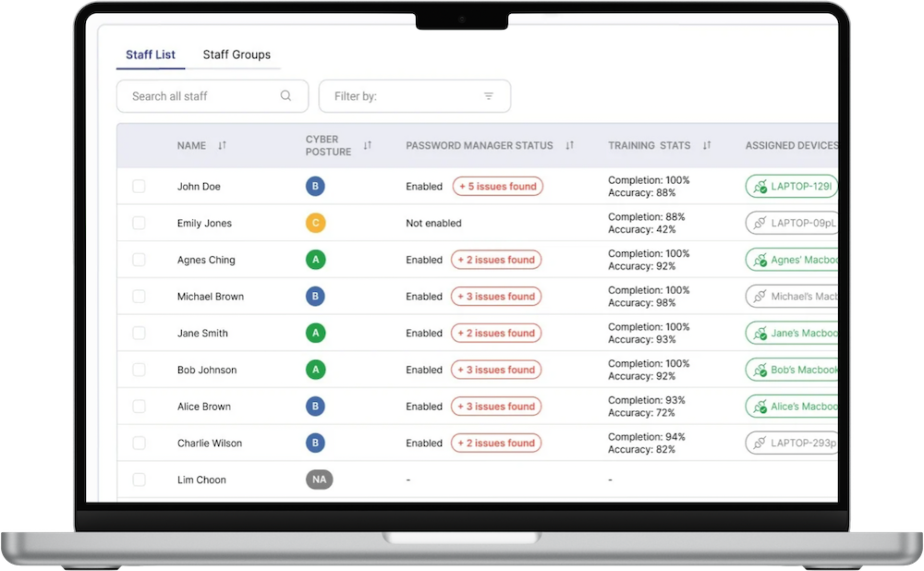Click Bob Johnson's green A badge
Image resolution: width=924 pixels, height=571 pixels.
315,370
